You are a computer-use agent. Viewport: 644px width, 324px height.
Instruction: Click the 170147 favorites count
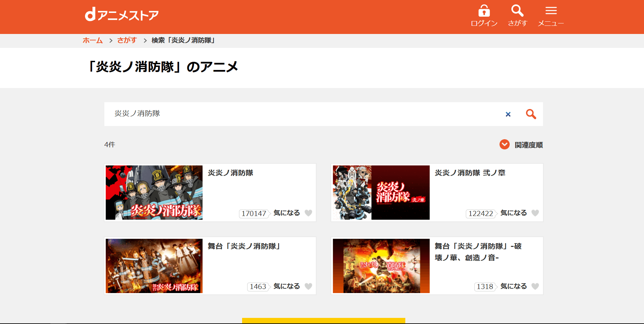tap(254, 214)
